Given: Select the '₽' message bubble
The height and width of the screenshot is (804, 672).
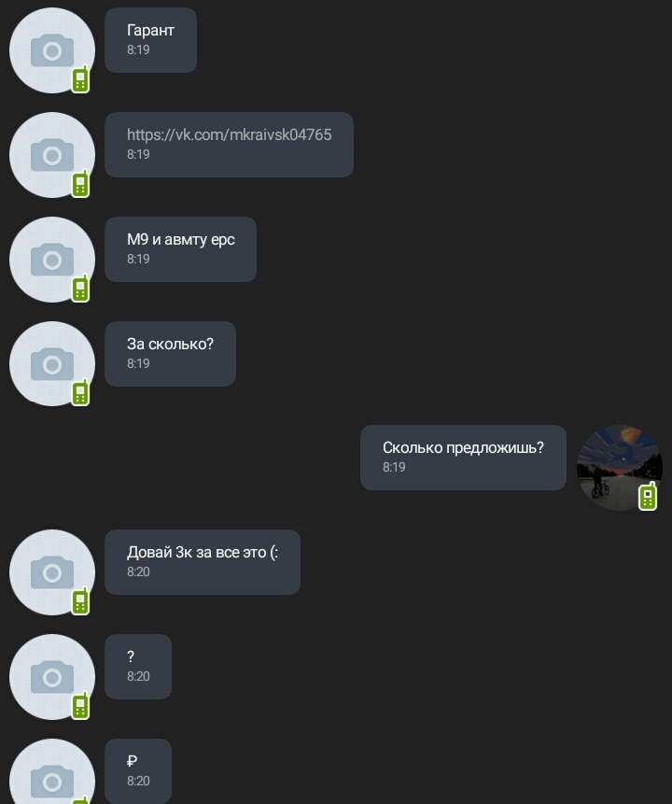Looking at the screenshot, I should point(138,771).
